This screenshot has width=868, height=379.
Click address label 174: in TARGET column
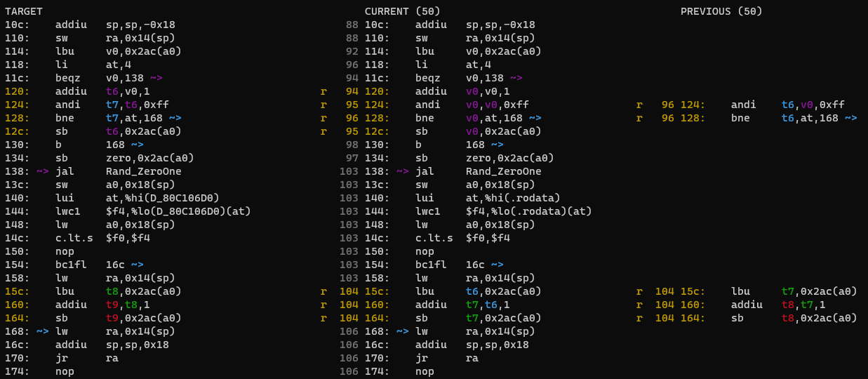pos(18,371)
